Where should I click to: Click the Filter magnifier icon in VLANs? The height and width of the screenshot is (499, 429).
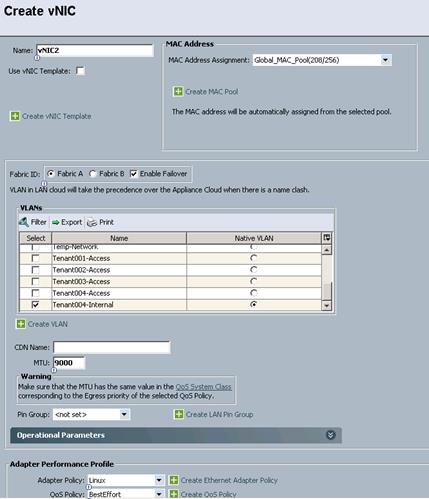click(x=24, y=222)
